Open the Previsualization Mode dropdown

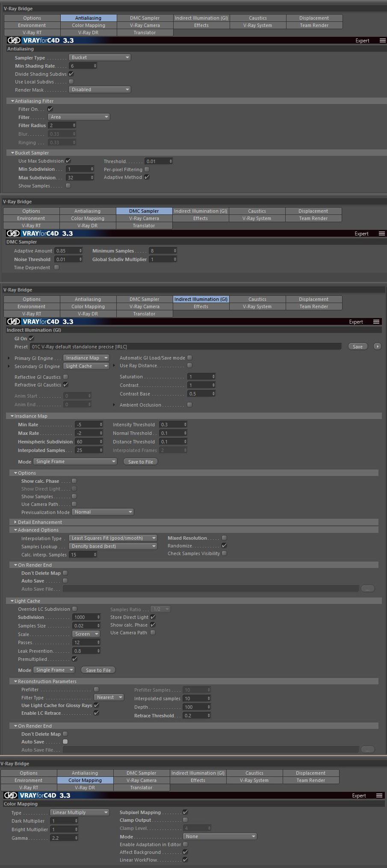pyautogui.click(x=103, y=512)
